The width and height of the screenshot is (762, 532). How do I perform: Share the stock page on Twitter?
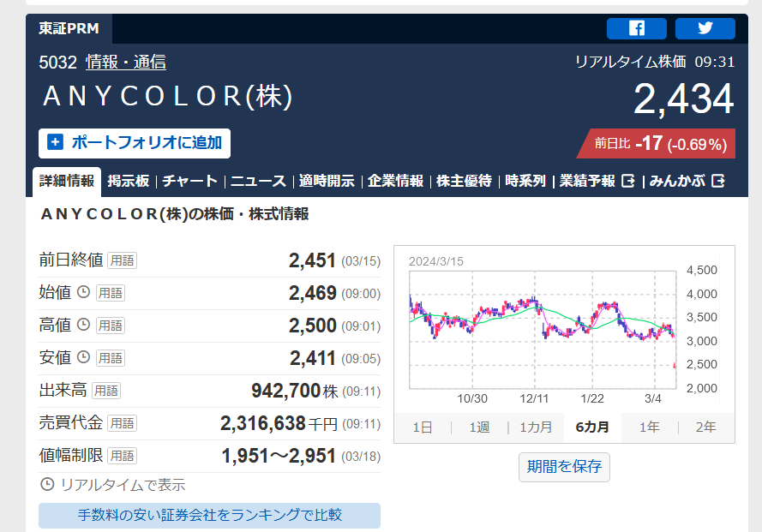[x=705, y=28]
